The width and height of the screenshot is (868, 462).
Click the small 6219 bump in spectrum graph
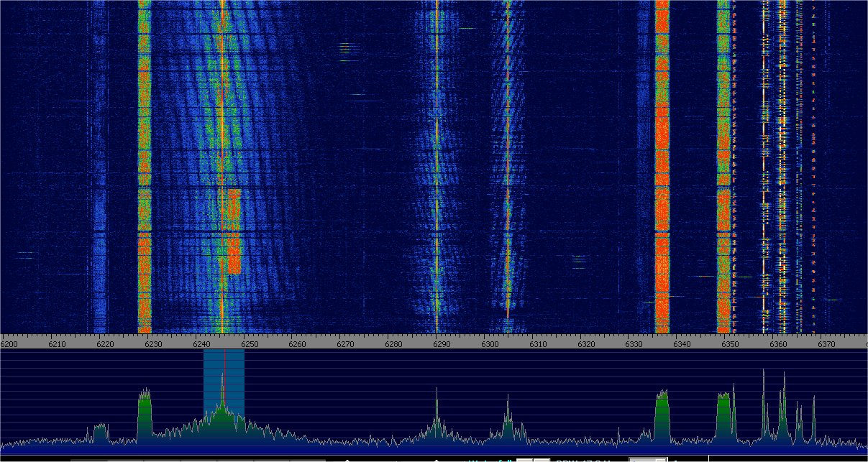pos(100,431)
